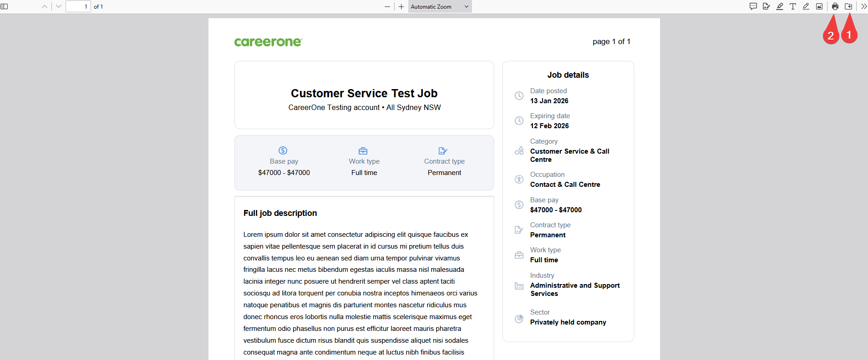The width and height of the screenshot is (868, 360).
Task: Click 'Contact & Call Centre' occupation value
Action: [565, 185]
